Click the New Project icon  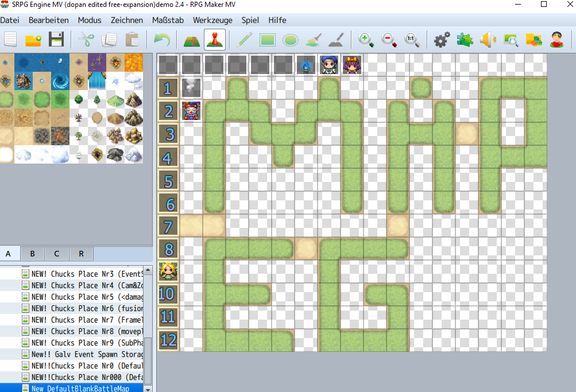pos(11,39)
